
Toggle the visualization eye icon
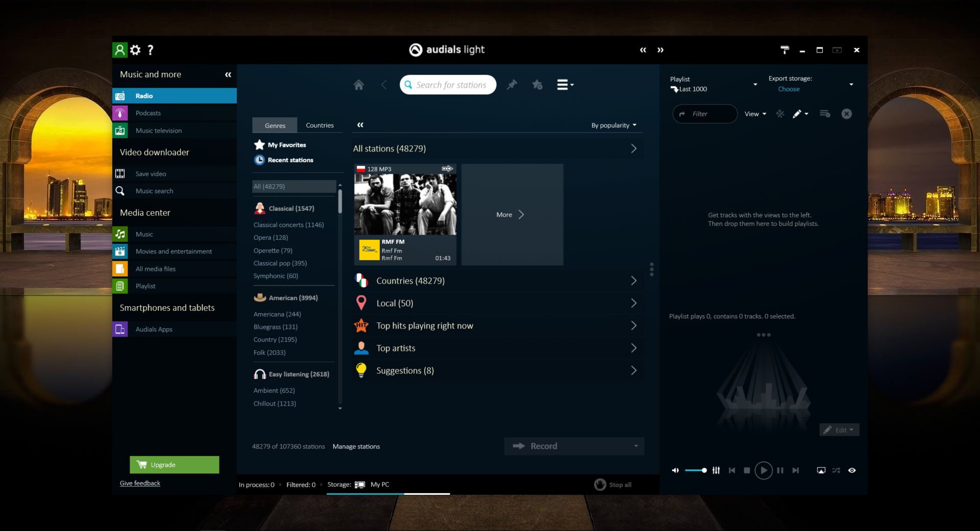tap(852, 470)
